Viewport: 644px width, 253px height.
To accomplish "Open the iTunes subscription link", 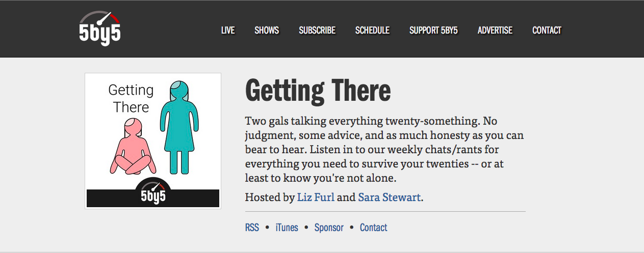I will (x=287, y=228).
